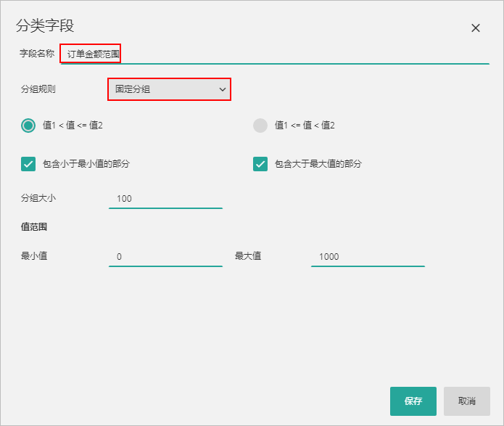Screen dimensions: 504x426
Task: Uncheck the 包含大于最大值的部分 checkbox
Action: point(260,164)
